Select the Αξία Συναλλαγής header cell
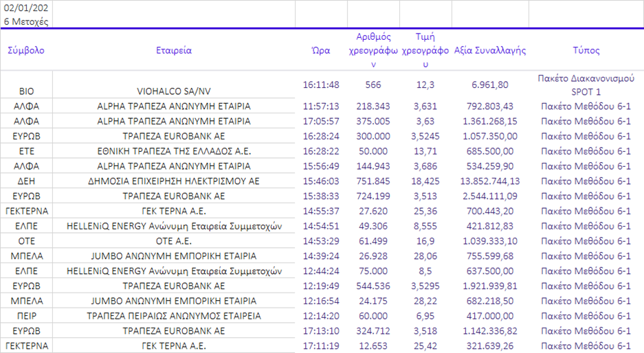 (490, 51)
